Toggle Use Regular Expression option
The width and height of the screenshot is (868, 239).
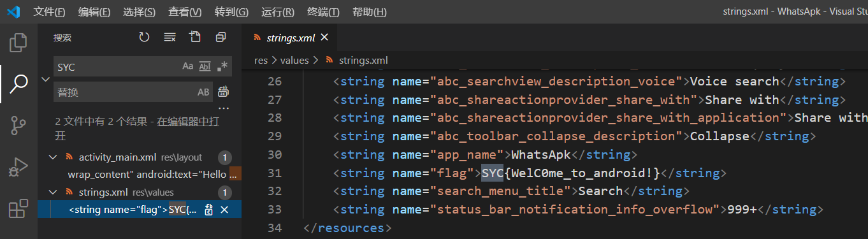(222, 66)
